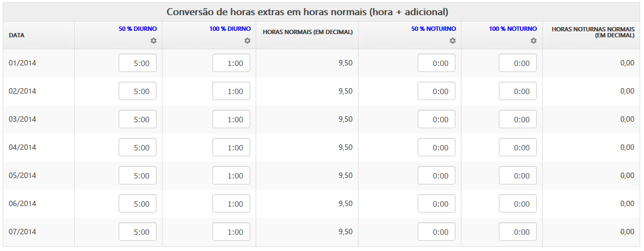Click the 50 % DIURNO column header link
644x251 pixels.
tap(138, 29)
